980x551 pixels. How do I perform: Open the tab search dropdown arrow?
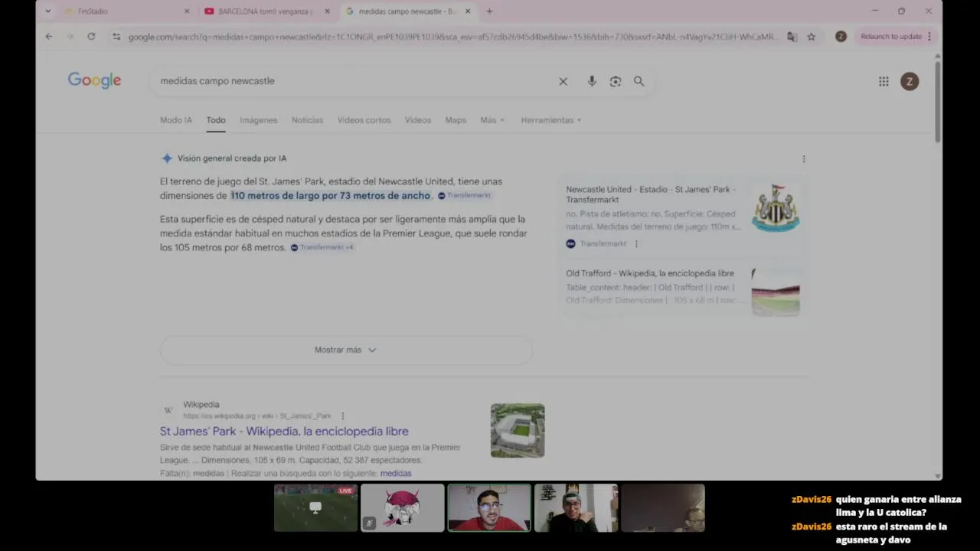pos(48,11)
